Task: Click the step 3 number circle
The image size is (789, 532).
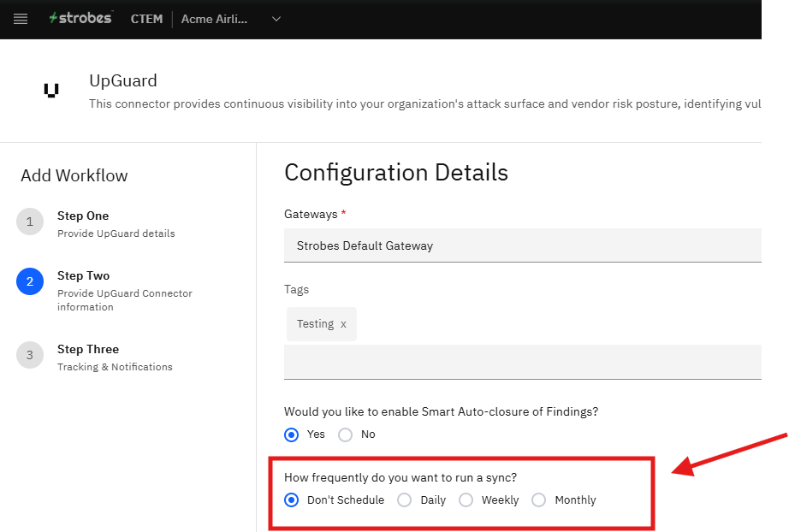Action: [x=30, y=355]
